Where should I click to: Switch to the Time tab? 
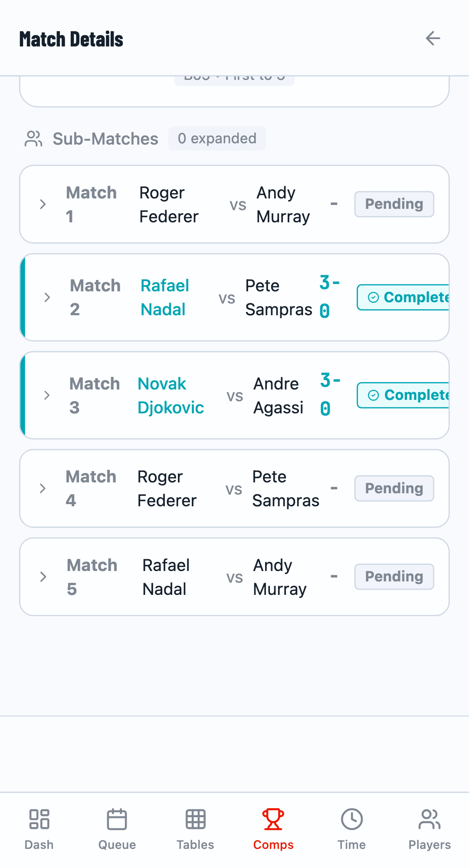[351, 829]
